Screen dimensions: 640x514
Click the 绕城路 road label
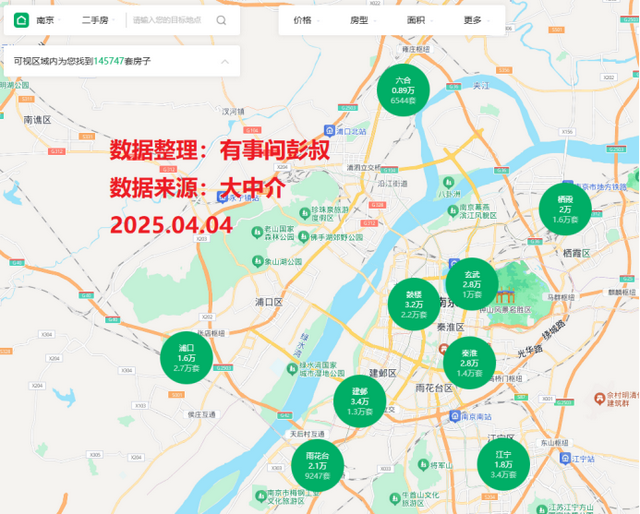(x=553, y=329)
